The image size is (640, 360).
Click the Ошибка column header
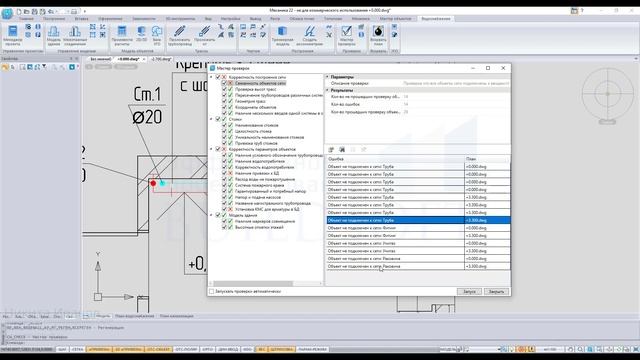click(395, 159)
